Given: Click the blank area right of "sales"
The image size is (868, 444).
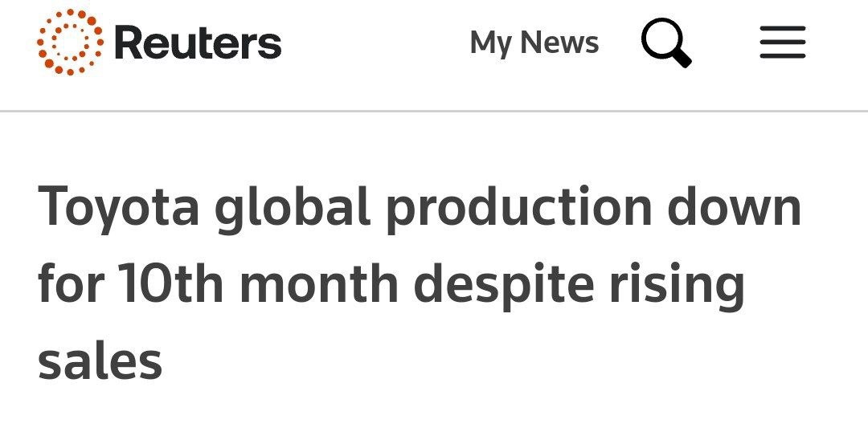Looking at the screenshot, I should pyautogui.click(x=482, y=361).
